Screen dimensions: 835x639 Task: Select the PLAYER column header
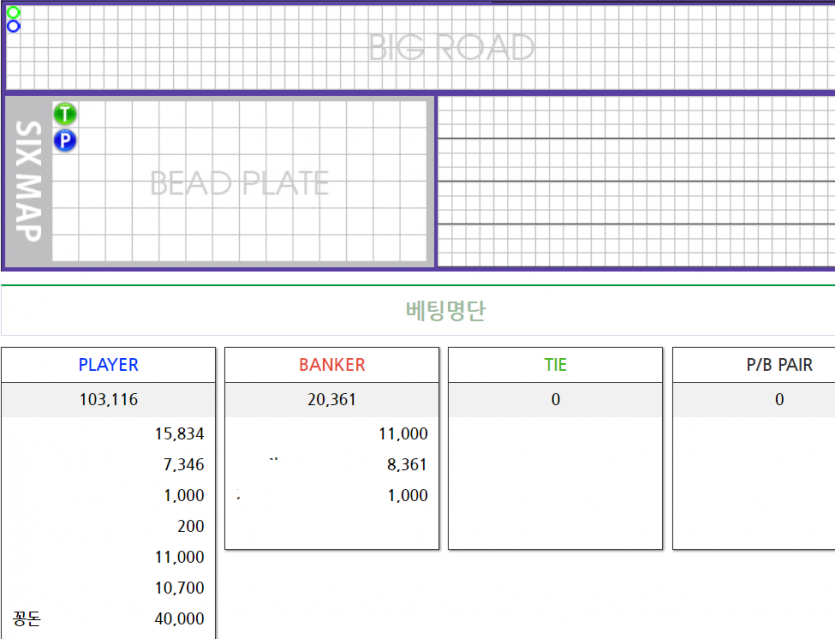[x=108, y=365]
